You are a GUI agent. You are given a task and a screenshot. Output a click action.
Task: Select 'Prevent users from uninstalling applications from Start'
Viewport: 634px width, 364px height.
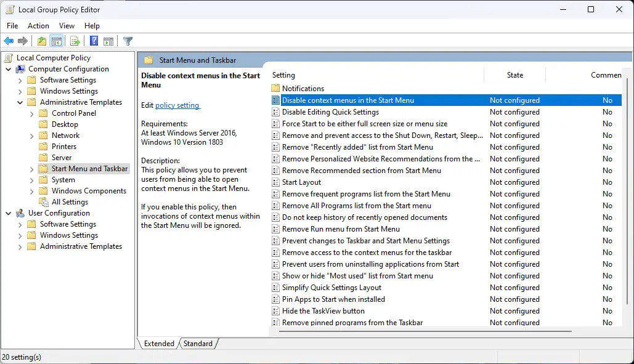pos(446,264)
